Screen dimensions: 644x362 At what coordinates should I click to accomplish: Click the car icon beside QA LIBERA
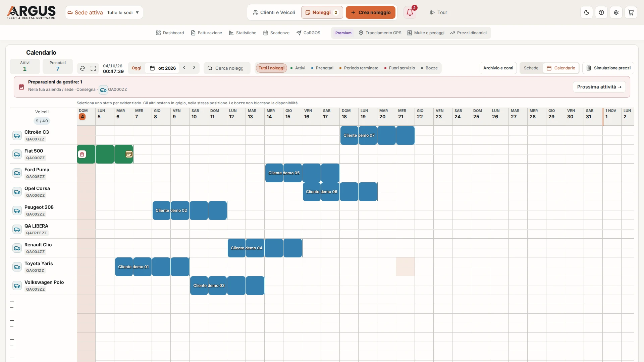[x=17, y=229]
